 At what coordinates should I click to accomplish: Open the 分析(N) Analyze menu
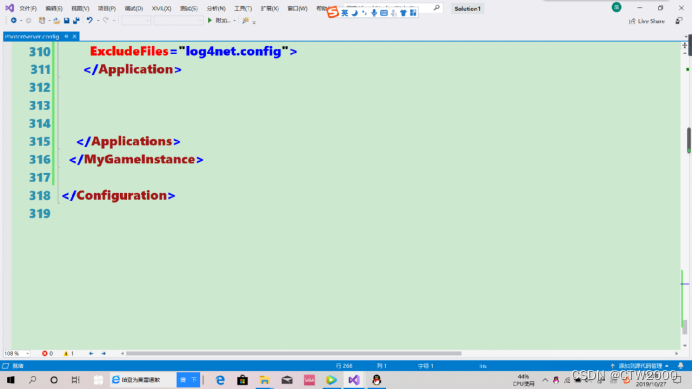(216, 8)
